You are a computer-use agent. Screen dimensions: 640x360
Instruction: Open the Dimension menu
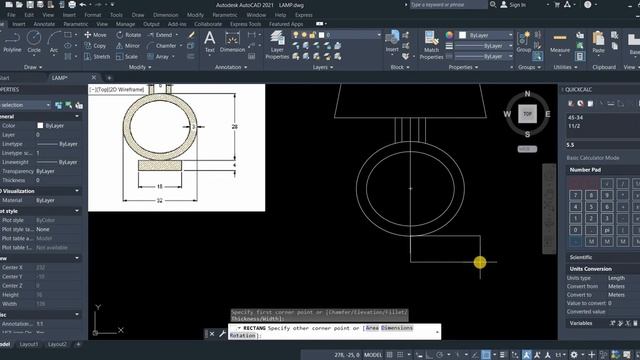(165, 15)
